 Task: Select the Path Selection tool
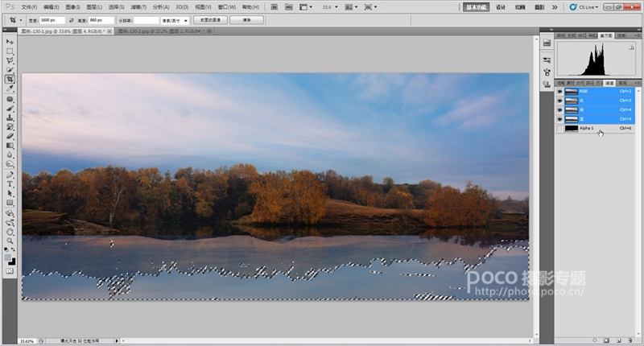click(10, 193)
